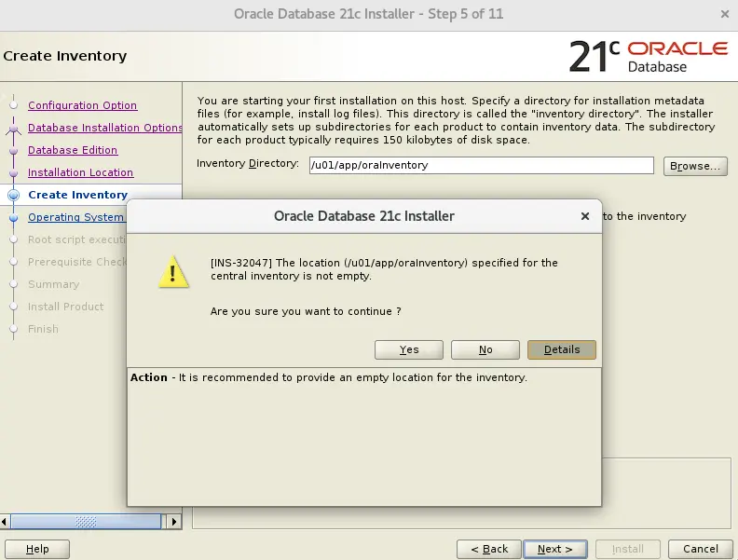Image resolution: width=738 pixels, height=560 pixels.
Task: Click Yes in the INS-32047 warning dialog
Action: pyautogui.click(x=408, y=349)
